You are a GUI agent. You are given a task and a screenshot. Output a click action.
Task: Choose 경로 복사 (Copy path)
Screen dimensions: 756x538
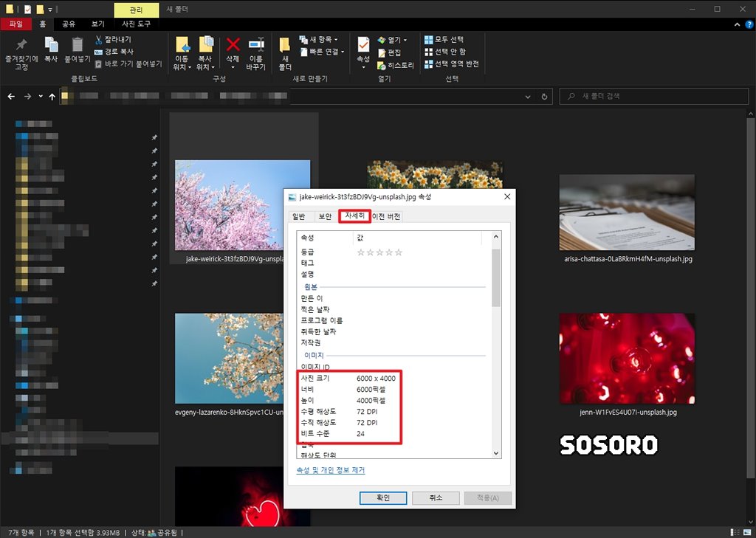pyautogui.click(x=114, y=52)
